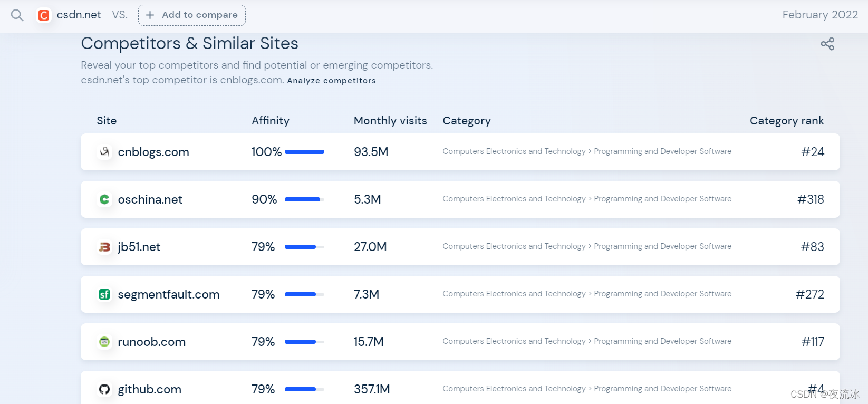
Task: Click the oschina.net 90% affinity bar
Action: (304, 199)
